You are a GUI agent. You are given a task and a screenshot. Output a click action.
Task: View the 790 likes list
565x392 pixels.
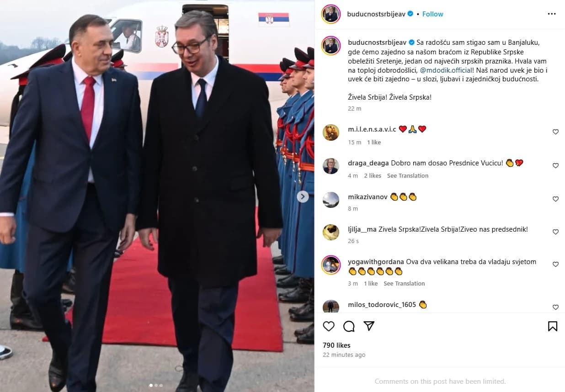[336, 345]
